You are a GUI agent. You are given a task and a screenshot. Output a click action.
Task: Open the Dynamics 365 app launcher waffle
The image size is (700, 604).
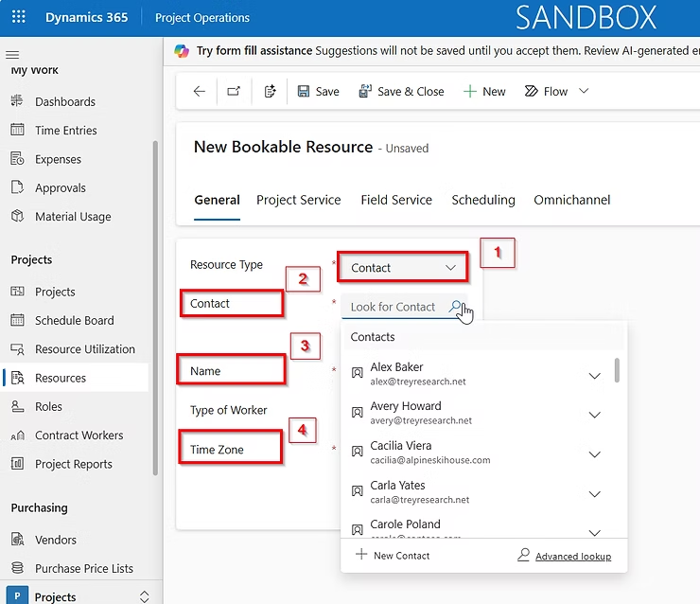click(x=18, y=17)
